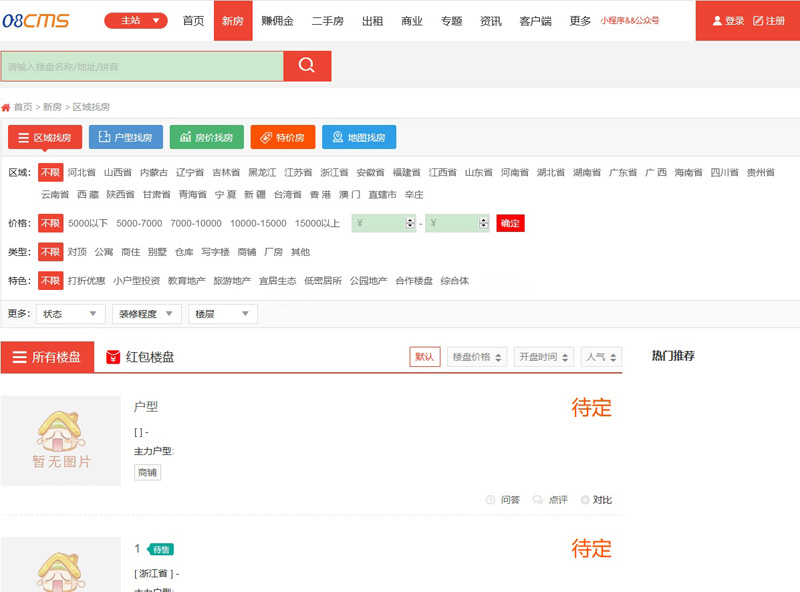Switch to 所有楼盘 tab
Screen dimensions: 800x592
coord(47,357)
